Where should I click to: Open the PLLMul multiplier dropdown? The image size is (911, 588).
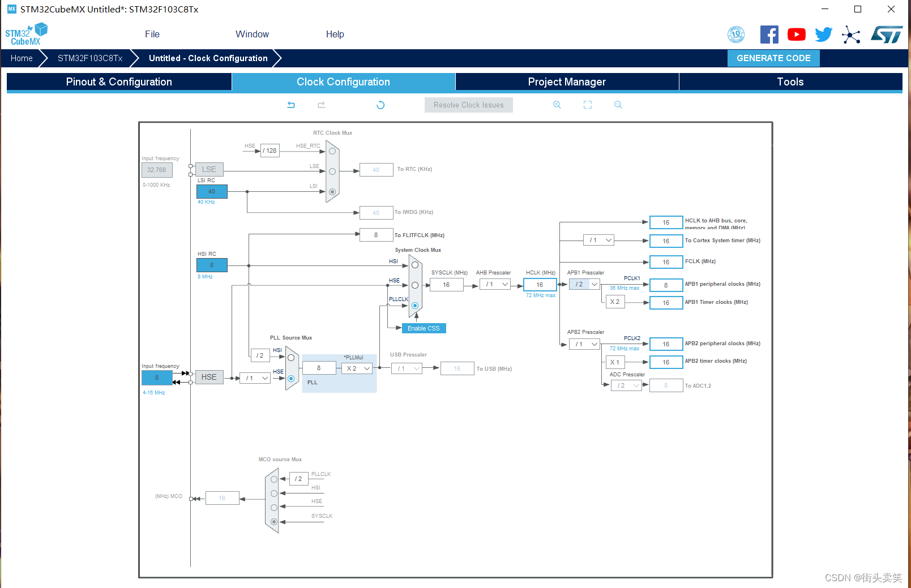(x=357, y=368)
